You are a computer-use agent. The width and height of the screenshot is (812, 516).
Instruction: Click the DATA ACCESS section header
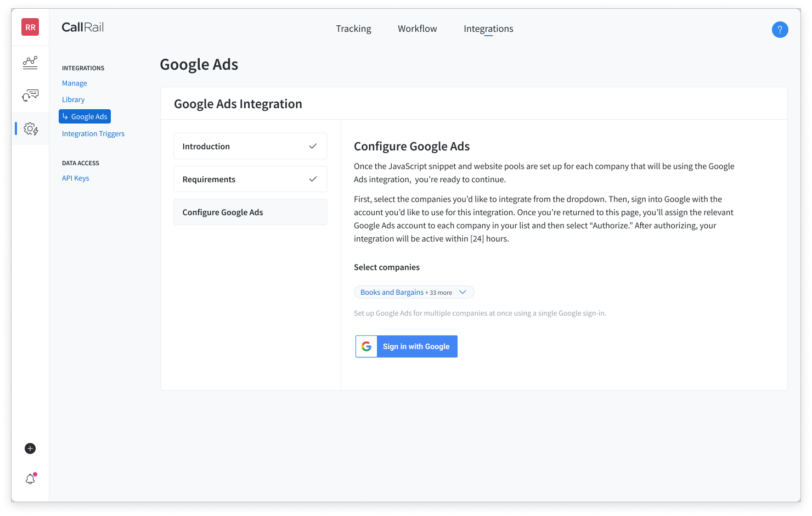click(81, 163)
